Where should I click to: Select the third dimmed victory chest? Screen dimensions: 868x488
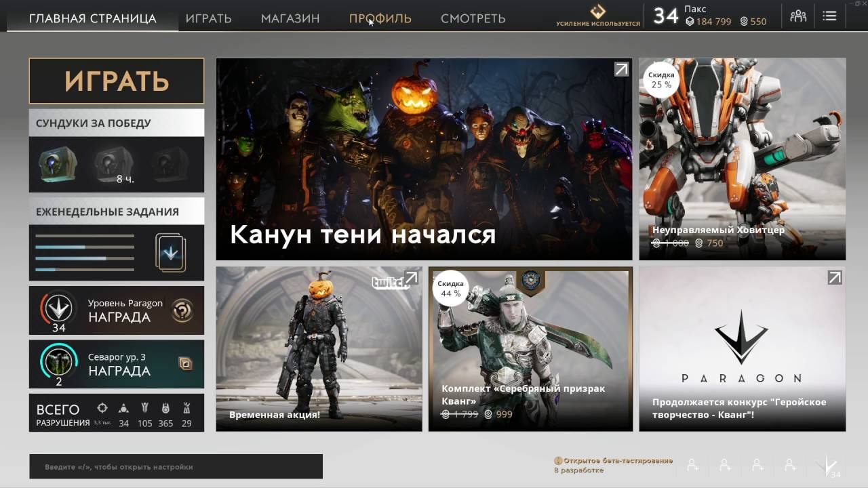coord(170,165)
